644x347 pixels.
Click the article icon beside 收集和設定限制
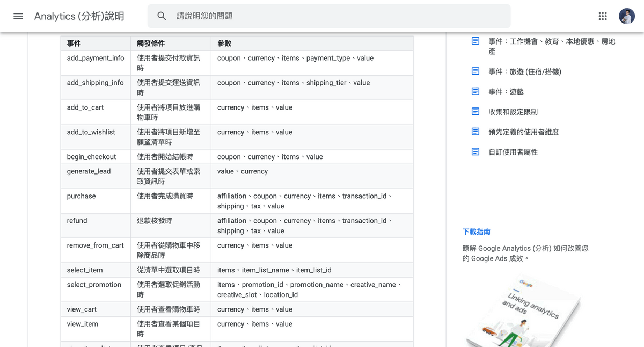(x=475, y=111)
